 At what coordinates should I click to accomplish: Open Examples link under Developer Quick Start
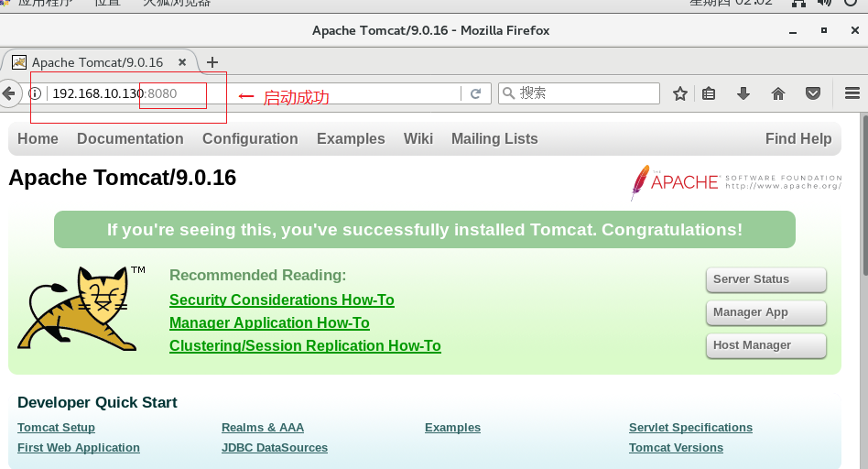click(x=453, y=428)
